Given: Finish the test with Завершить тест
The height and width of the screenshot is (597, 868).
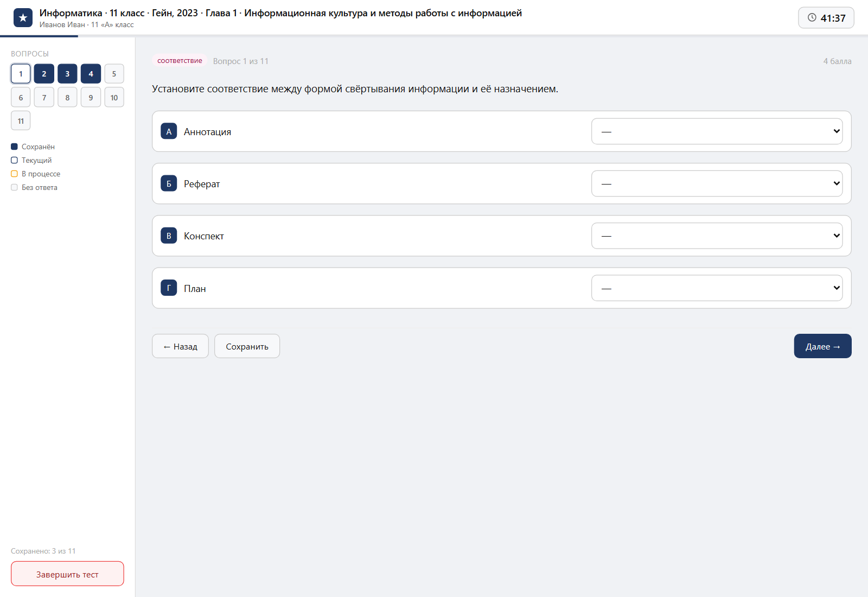Looking at the screenshot, I should pyautogui.click(x=67, y=574).
